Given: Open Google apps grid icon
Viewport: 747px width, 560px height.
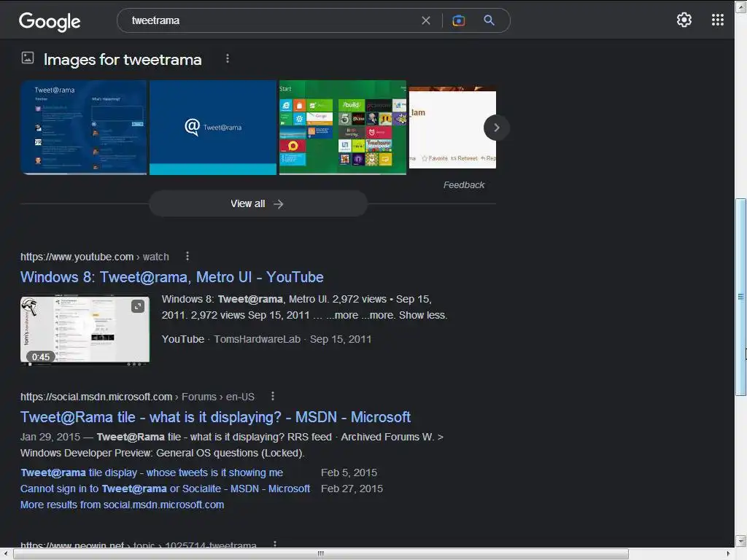Looking at the screenshot, I should coord(718,20).
